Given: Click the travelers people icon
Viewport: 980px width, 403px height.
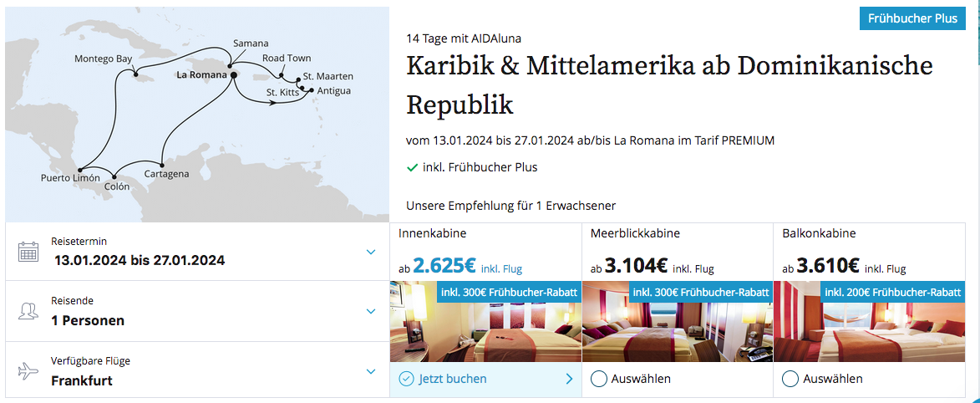Looking at the screenshot, I should point(28,311).
